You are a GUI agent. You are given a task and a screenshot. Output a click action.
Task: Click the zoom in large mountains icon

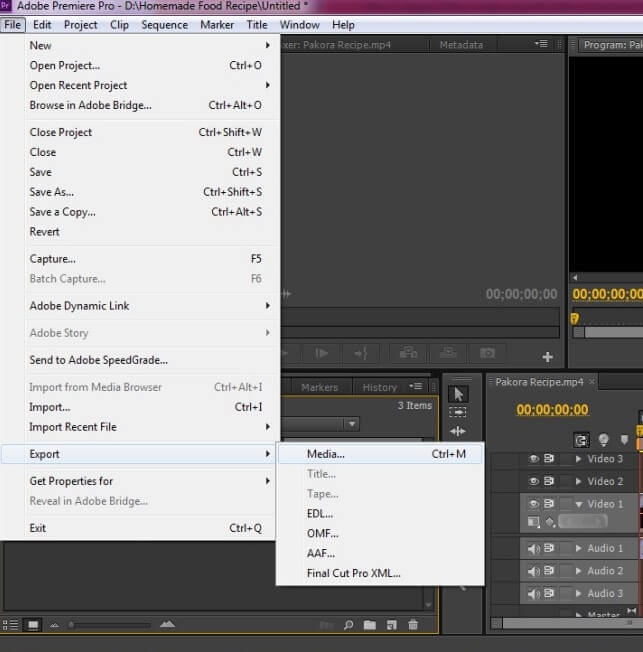click(x=167, y=624)
